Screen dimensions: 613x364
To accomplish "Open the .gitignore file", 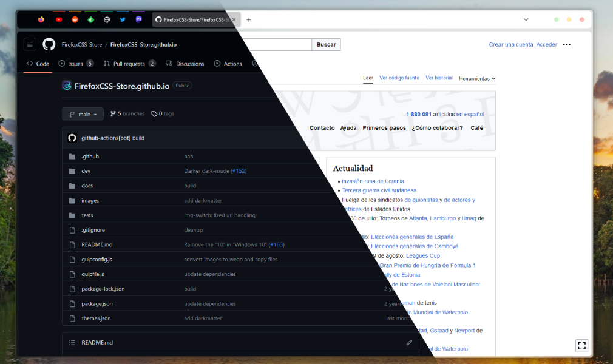I will [x=93, y=230].
